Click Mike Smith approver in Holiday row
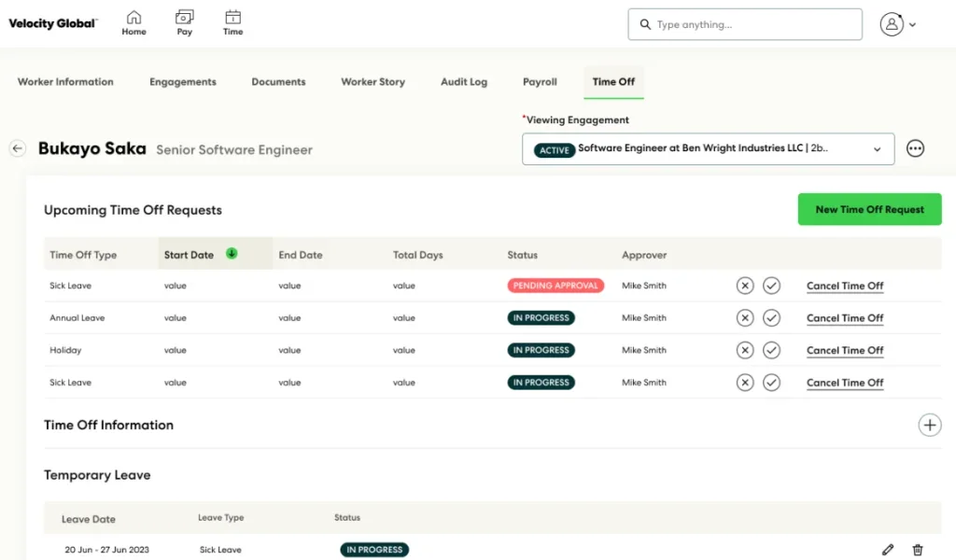956x560 pixels. pyautogui.click(x=644, y=350)
